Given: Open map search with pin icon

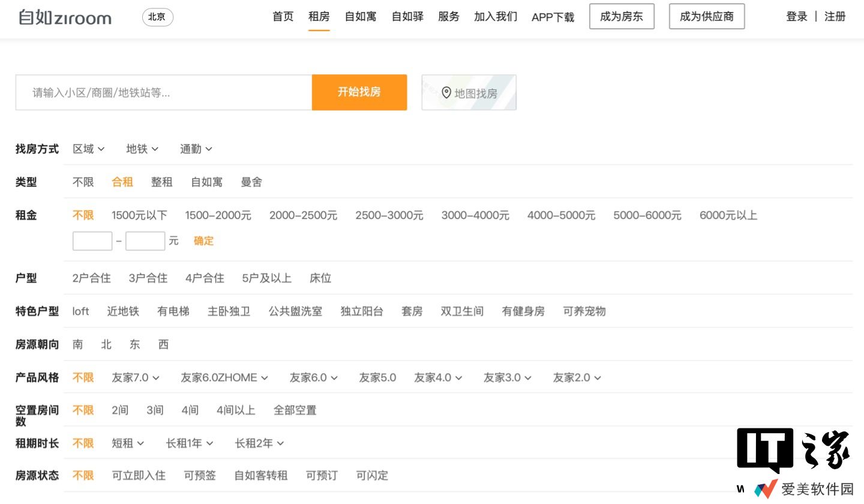Looking at the screenshot, I should 469,92.
